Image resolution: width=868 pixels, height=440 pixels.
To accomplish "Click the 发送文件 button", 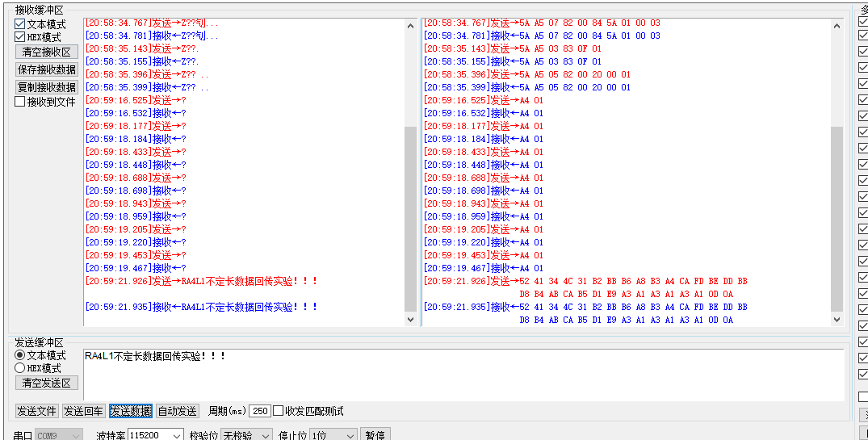I will pos(37,411).
